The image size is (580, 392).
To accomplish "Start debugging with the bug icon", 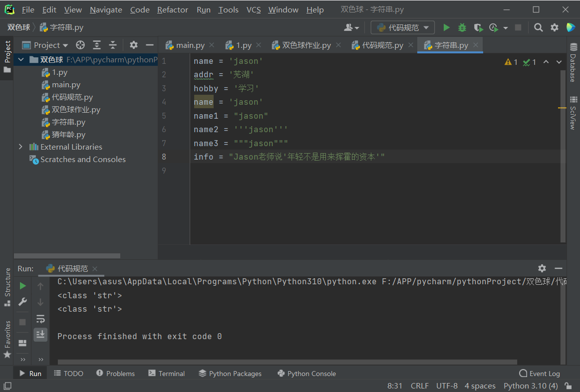I will (x=462, y=27).
